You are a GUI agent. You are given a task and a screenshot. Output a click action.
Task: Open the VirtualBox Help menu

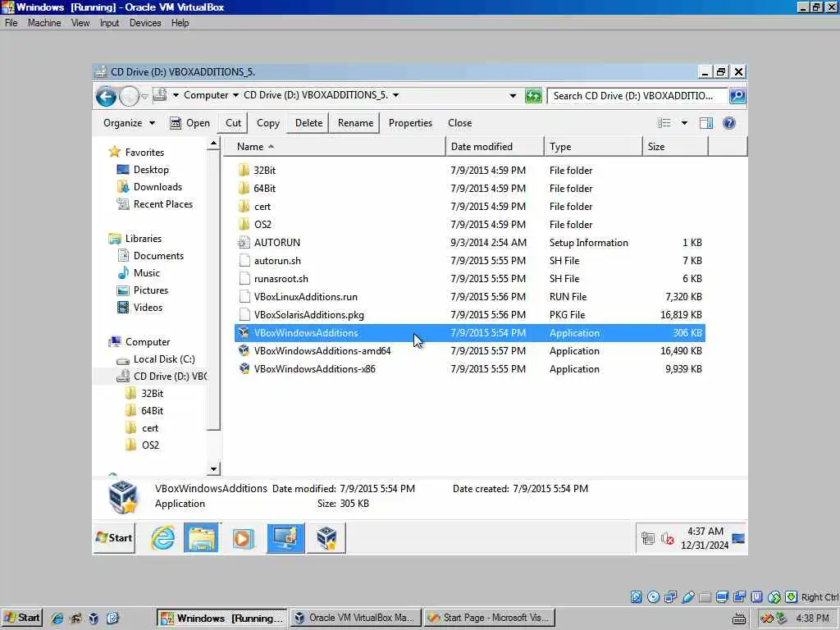[180, 23]
